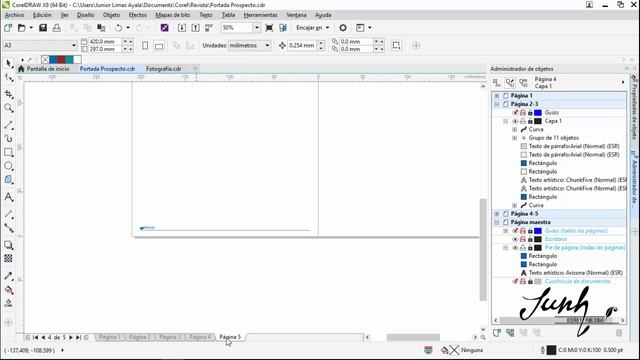Click the new layer button in docker
The height and width of the screenshot is (360, 640).
pos(497,333)
